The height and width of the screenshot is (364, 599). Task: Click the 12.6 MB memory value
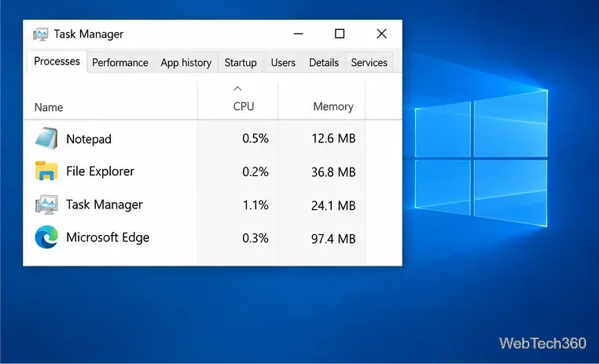(x=333, y=138)
